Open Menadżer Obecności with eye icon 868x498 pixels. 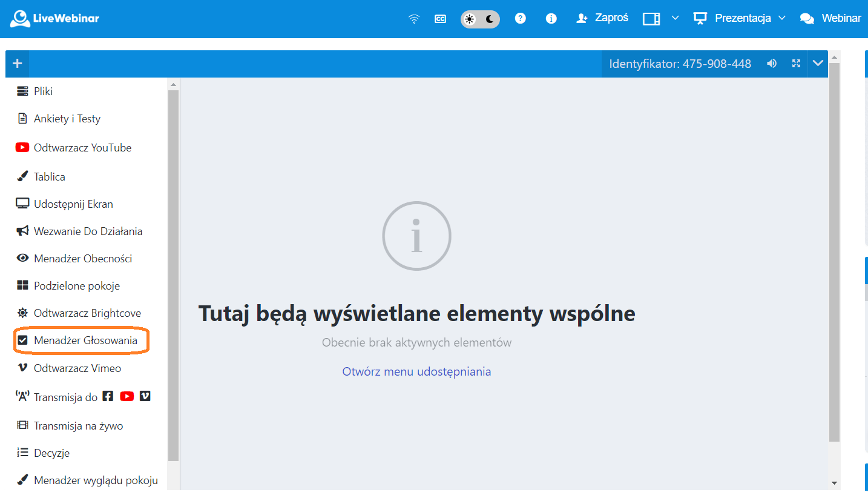pyautogui.click(x=82, y=259)
